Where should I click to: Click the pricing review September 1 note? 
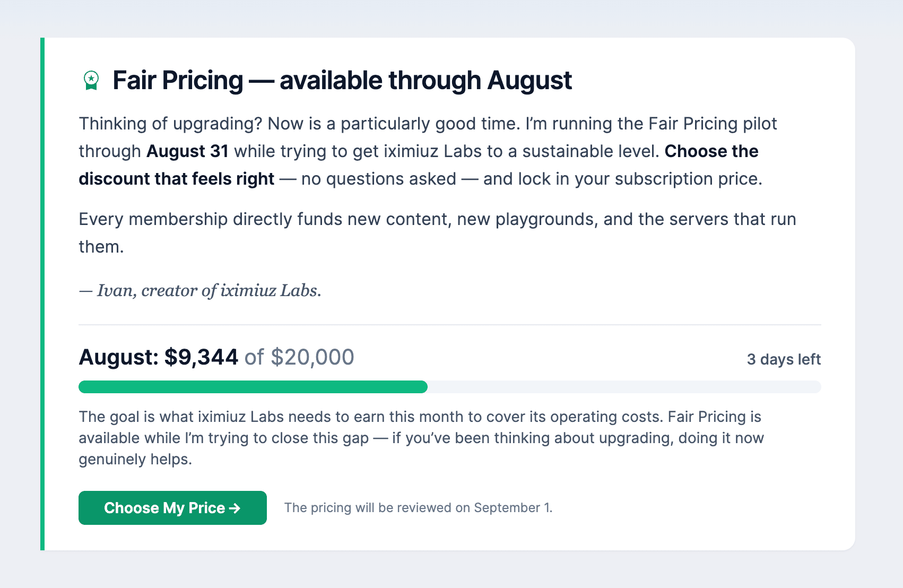click(x=418, y=508)
